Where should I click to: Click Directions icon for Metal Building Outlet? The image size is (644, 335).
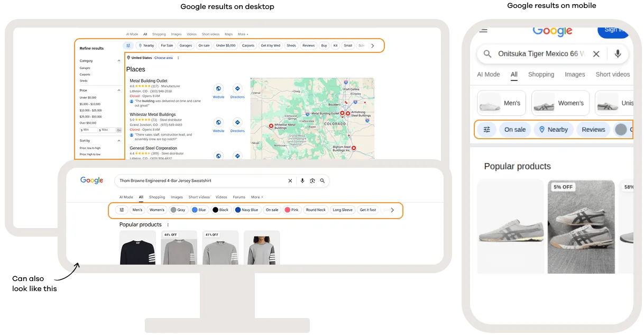point(237,88)
